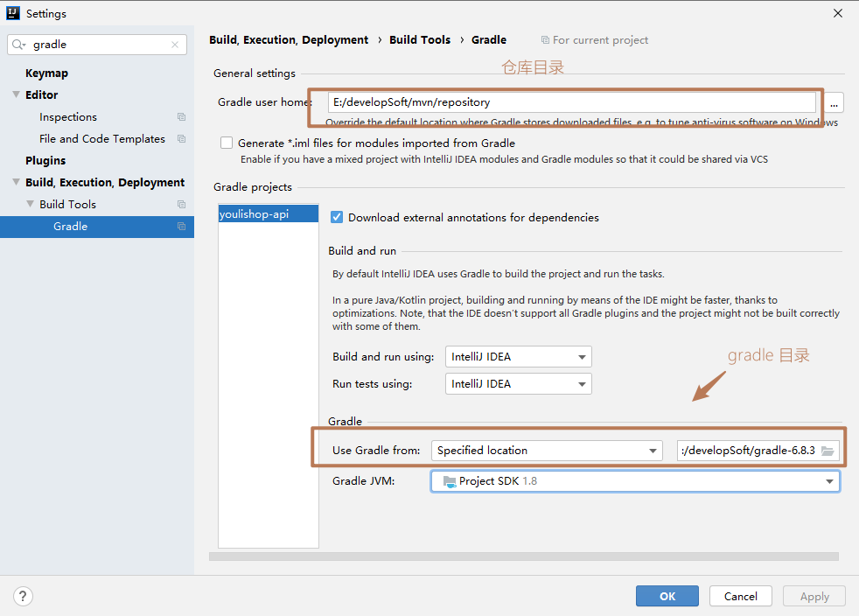859x616 pixels.
Task: Select Keymap in settings tree
Action: (x=46, y=73)
